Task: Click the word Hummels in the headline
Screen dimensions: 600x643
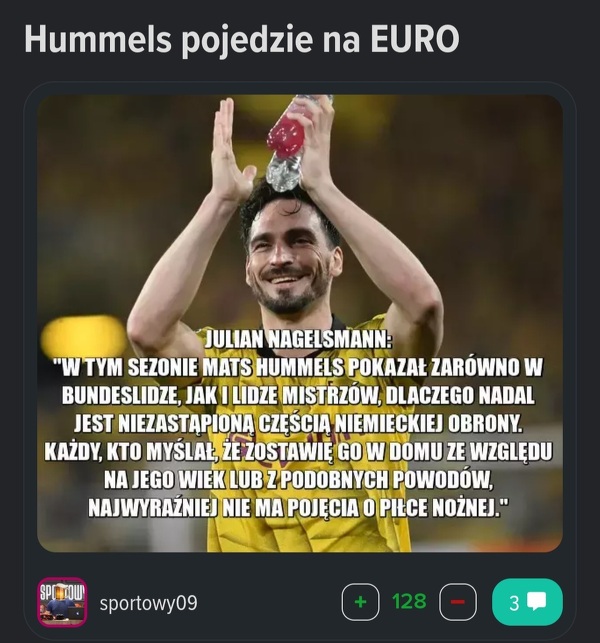Action: click(x=98, y=39)
